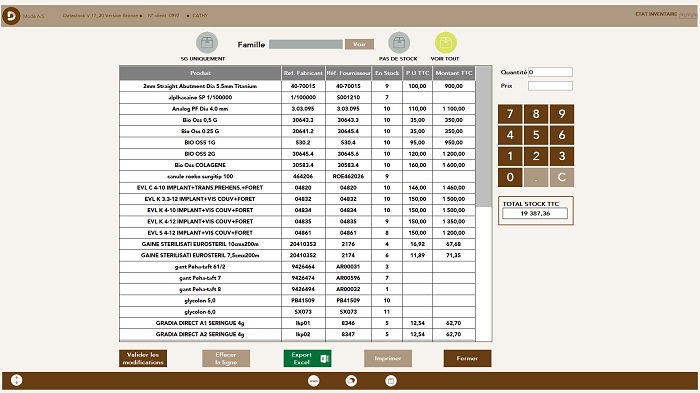Tap keypad digit 0

click(x=510, y=177)
